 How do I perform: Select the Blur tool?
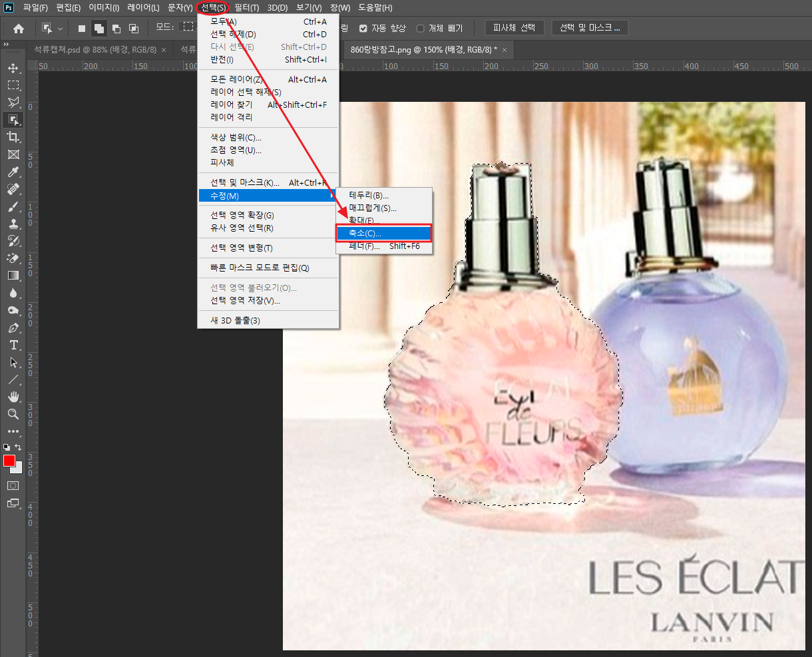click(13, 293)
